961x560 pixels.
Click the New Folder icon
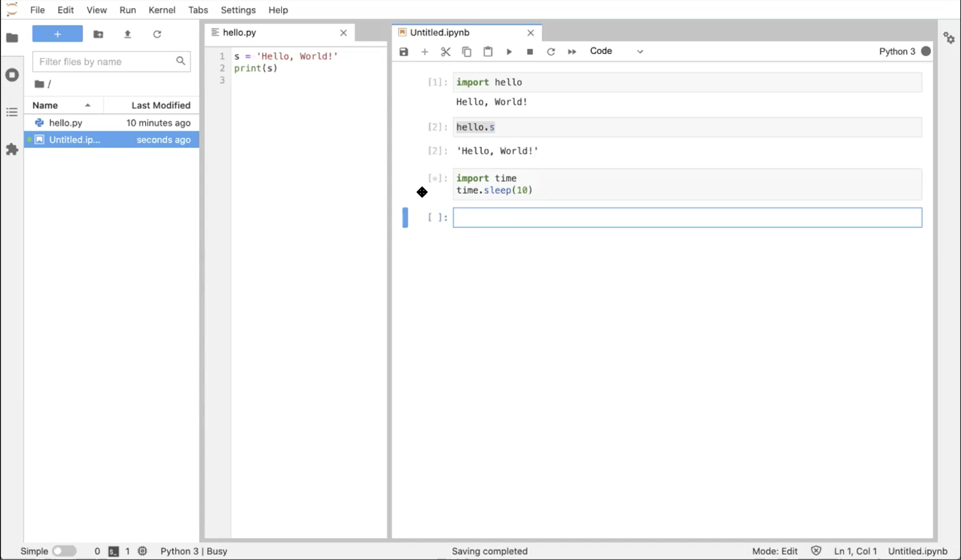pos(98,34)
